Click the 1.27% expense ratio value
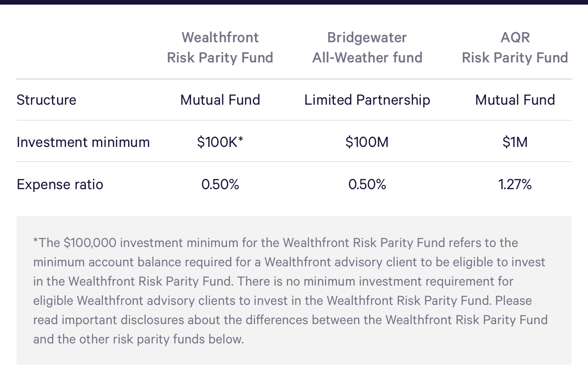This screenshot has height=382, width=588. coord(515,184)
